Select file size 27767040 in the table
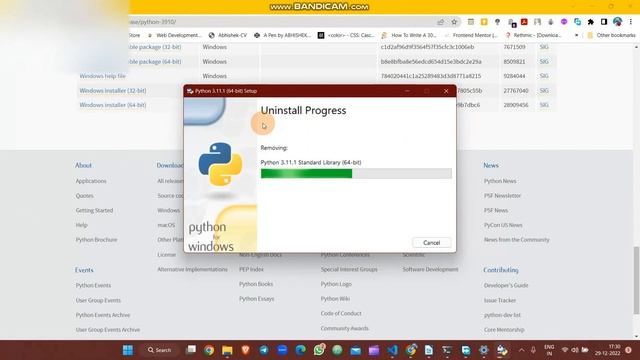 [516, 91]
